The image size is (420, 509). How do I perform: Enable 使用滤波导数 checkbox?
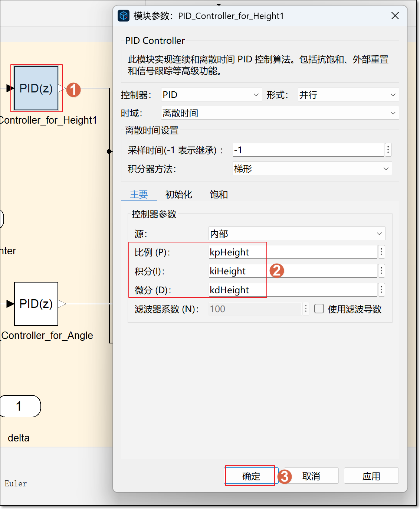click(x=319, y=309)
